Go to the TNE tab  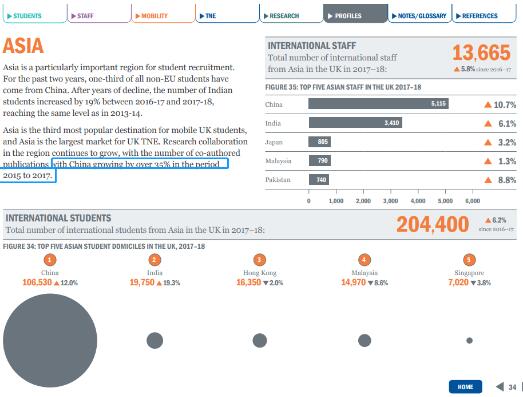(227, 14)
